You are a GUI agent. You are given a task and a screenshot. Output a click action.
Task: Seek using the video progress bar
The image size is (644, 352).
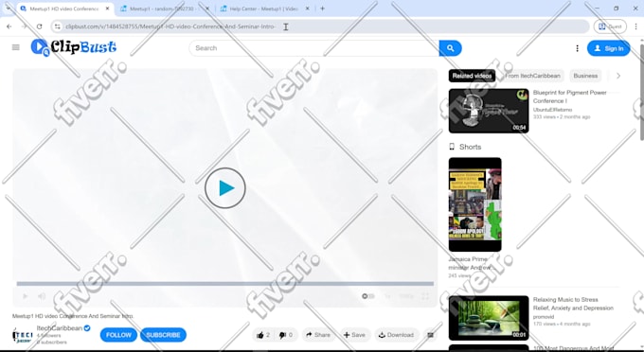point(225,284)
